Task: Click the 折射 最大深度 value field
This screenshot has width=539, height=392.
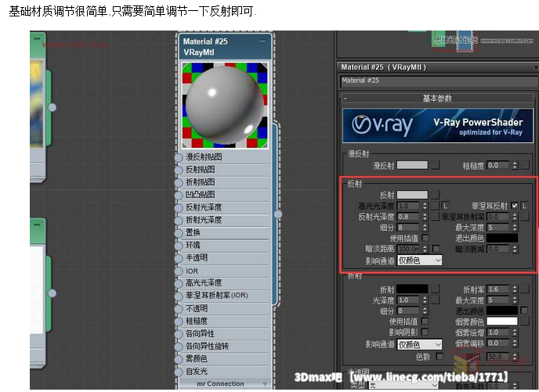Action: pos(498,300)
